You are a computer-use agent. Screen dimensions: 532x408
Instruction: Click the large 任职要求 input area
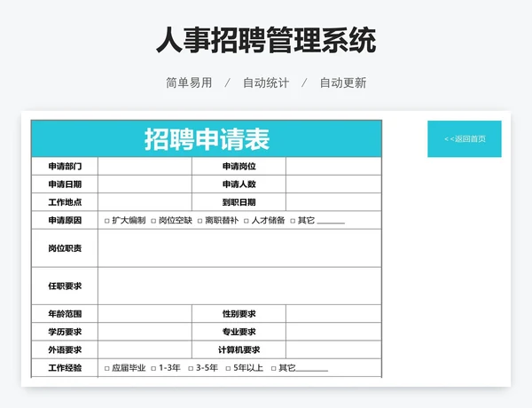(x=239, y=286)
